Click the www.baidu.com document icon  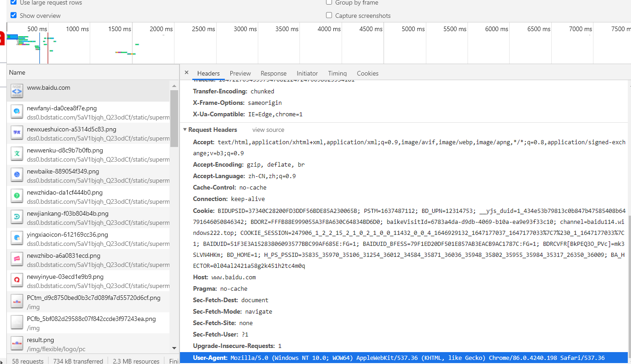click(x=17, y=91)
